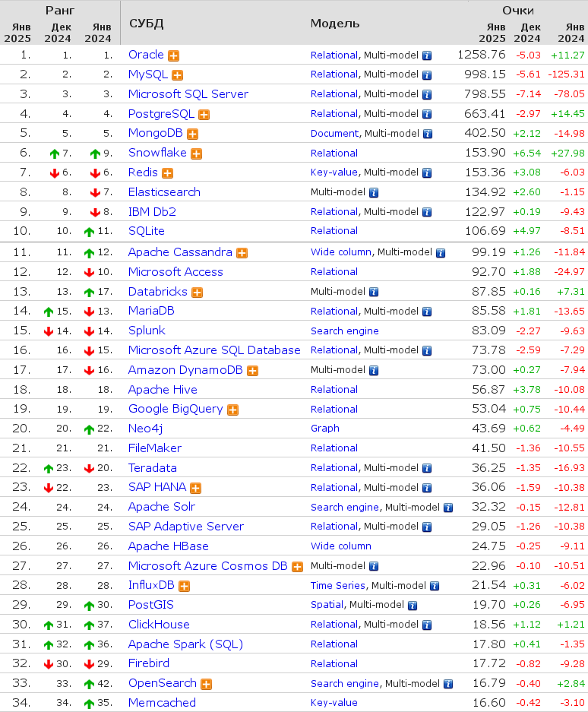Click the info icon in the ClickHouse row
Screen dimensions: 588x712
click(427, 625)
